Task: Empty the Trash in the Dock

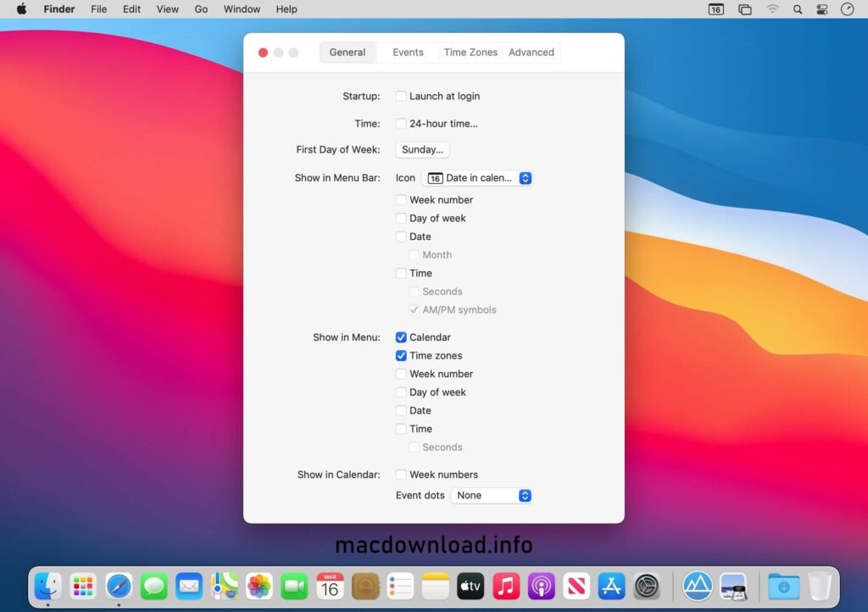Action: (x=819, y=586)
